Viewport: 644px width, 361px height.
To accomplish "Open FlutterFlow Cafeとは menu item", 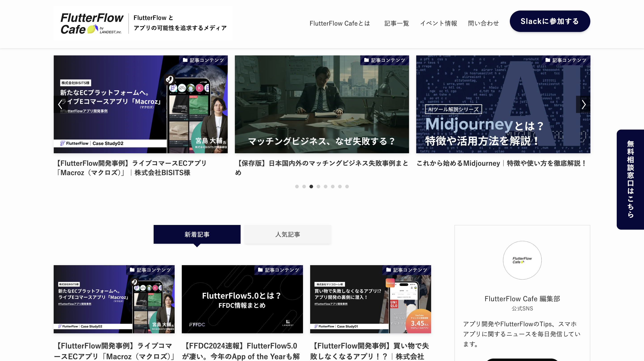I will pyautogui.click(x=339, y=23).
